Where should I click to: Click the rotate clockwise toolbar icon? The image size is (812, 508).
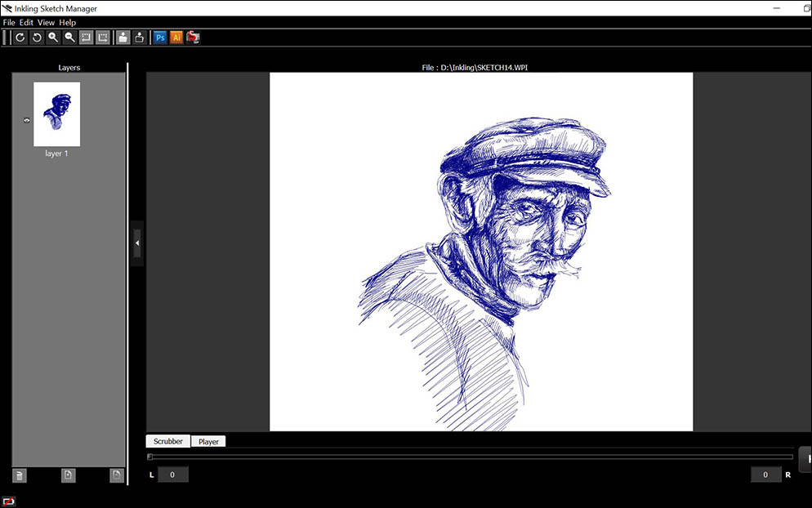(x=20, y=38)
